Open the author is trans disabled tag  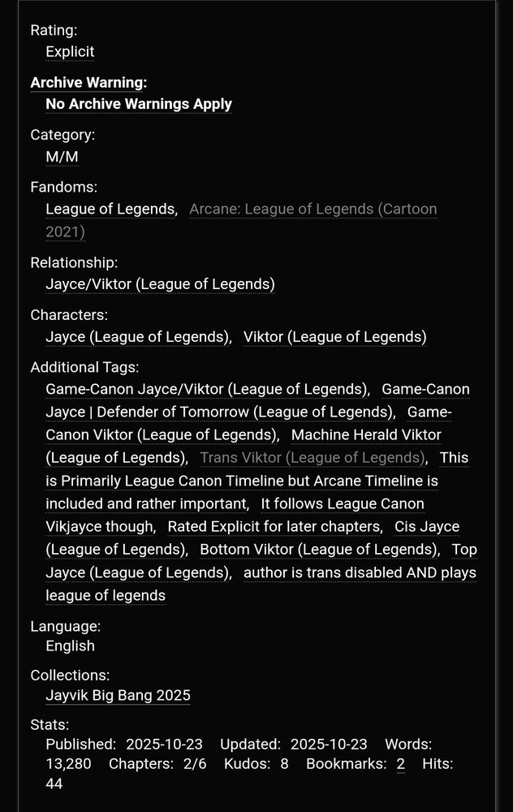357,572
